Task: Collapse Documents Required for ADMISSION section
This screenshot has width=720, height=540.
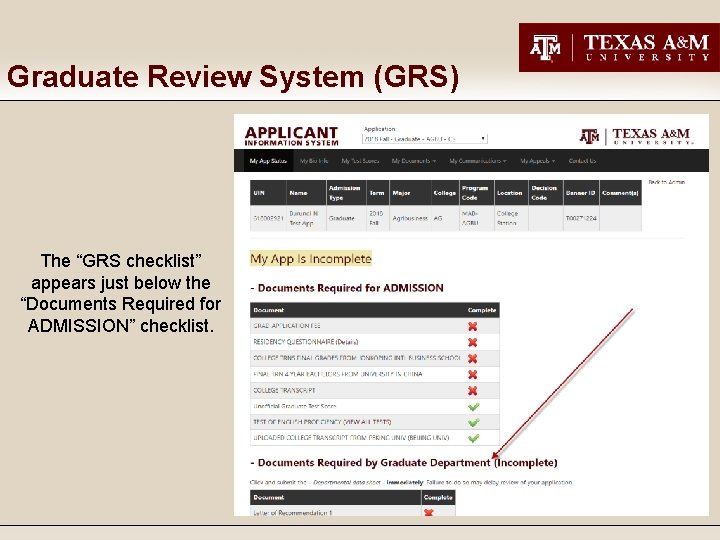Action: 347,288
